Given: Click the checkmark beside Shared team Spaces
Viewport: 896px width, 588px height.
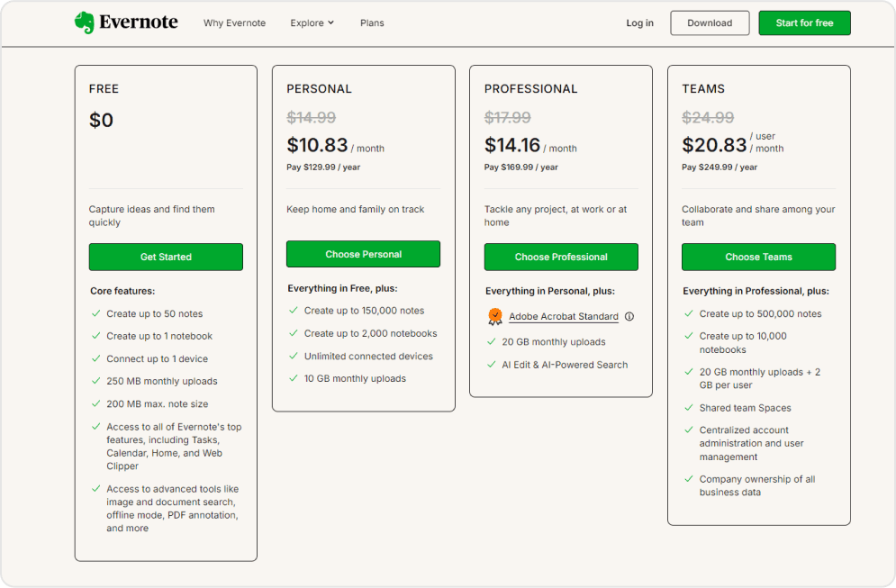Looking at the screenshot, I should coord(688,407).
